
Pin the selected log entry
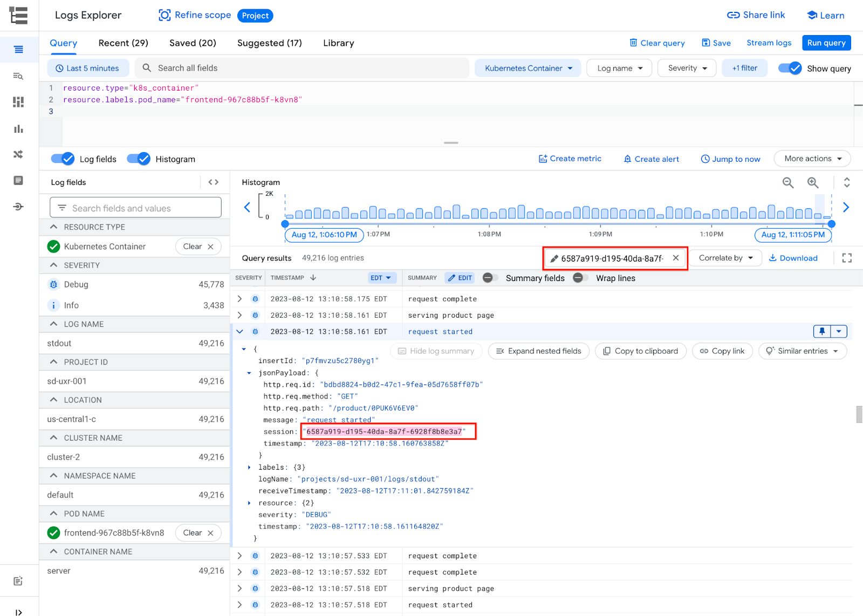click(822, 331)
